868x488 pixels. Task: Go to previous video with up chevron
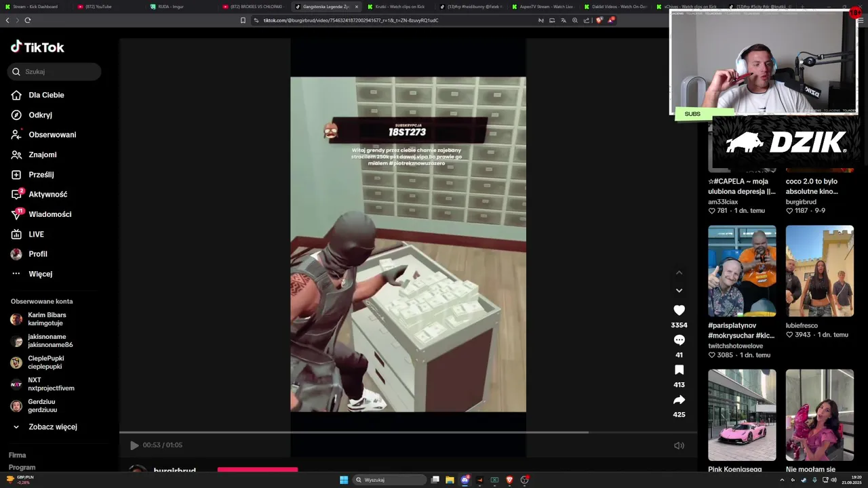click(679, 272)
